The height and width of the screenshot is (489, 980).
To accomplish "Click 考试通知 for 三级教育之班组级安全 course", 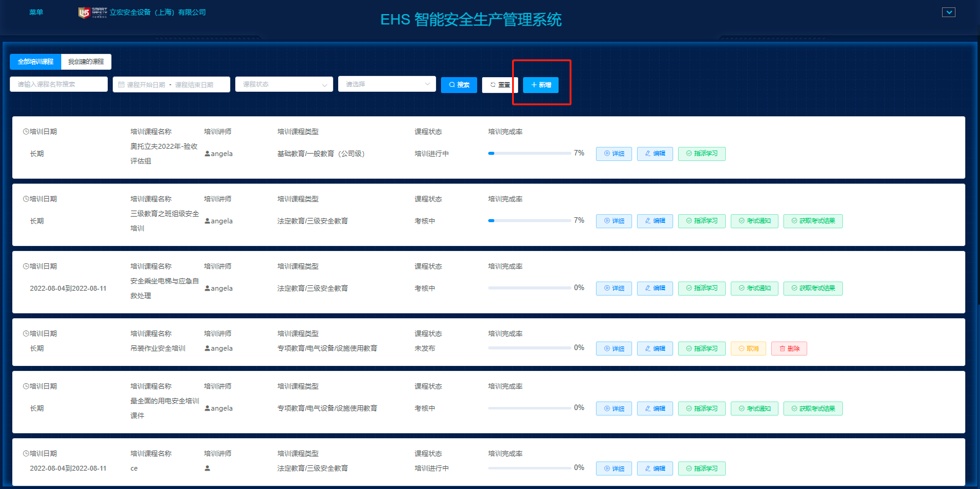I will (755, 221).
